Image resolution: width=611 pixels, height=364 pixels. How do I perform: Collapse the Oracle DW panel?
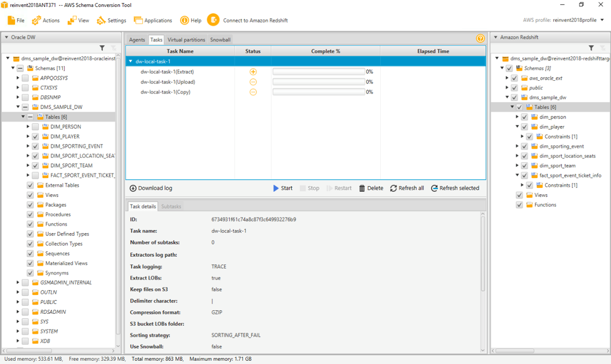tap(6, 37)
